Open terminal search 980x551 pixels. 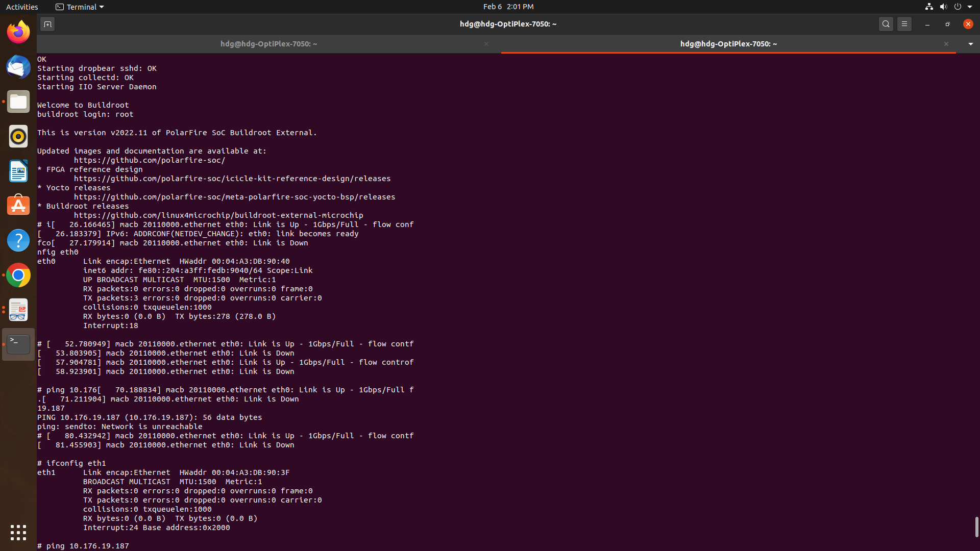pos(886,23)
